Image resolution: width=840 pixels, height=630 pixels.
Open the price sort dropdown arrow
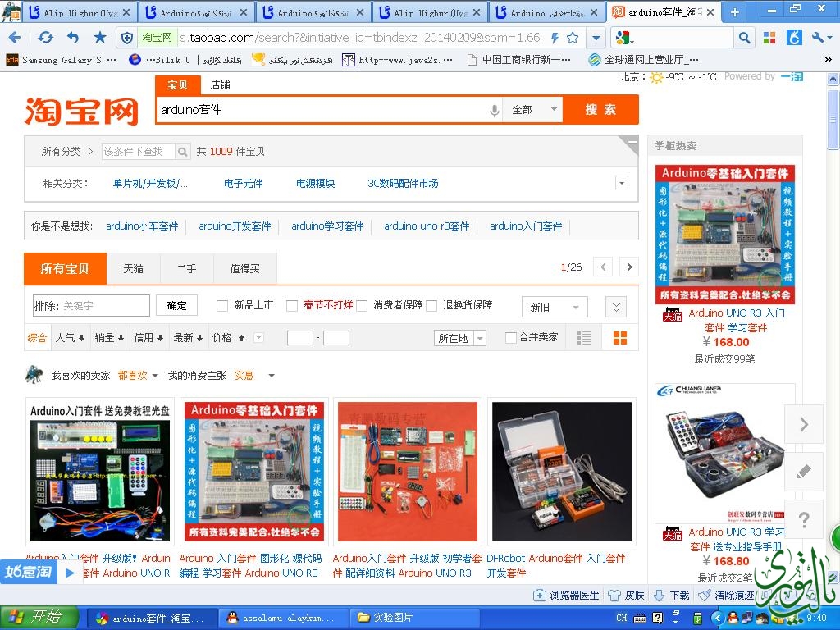pos(258,337)
